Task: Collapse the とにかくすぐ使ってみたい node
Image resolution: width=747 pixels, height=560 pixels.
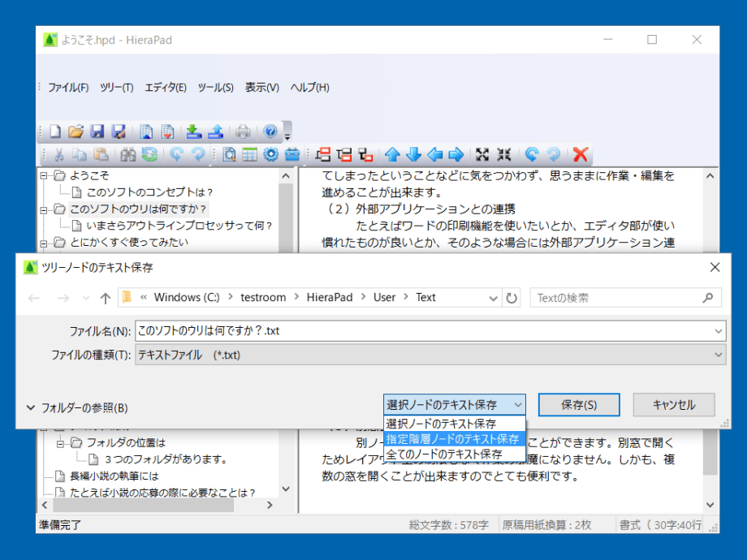Action: (44, 243)
